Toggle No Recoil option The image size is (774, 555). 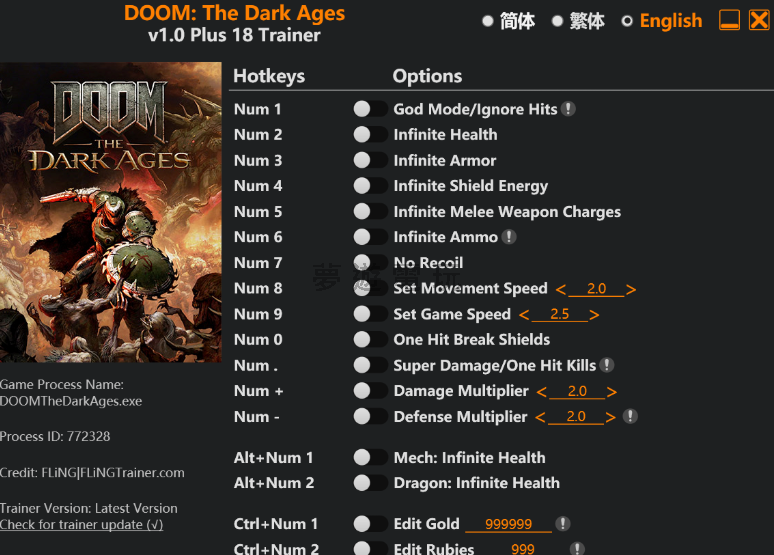point(370,263)
